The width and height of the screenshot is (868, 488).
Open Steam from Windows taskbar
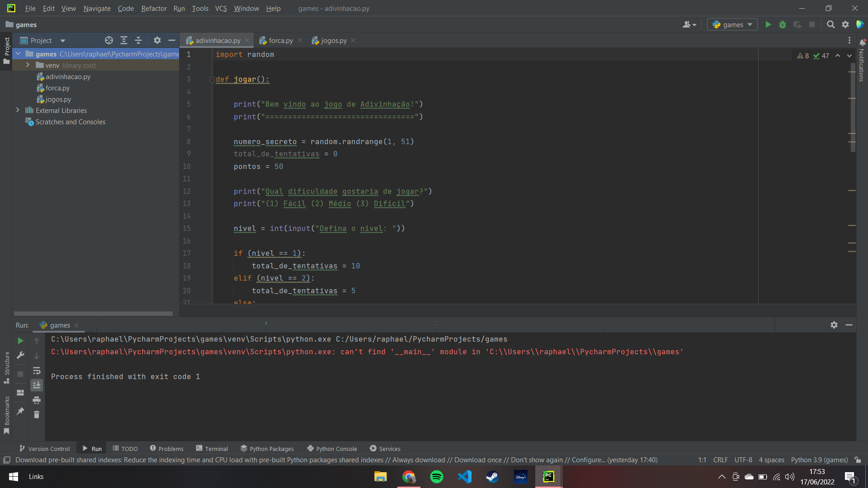click(x=493, y=477)
